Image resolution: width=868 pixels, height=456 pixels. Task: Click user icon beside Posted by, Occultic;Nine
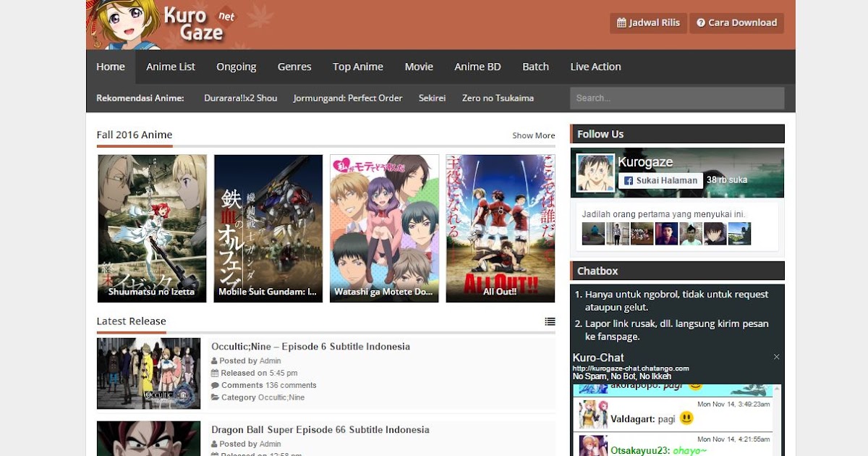point(214,360)
